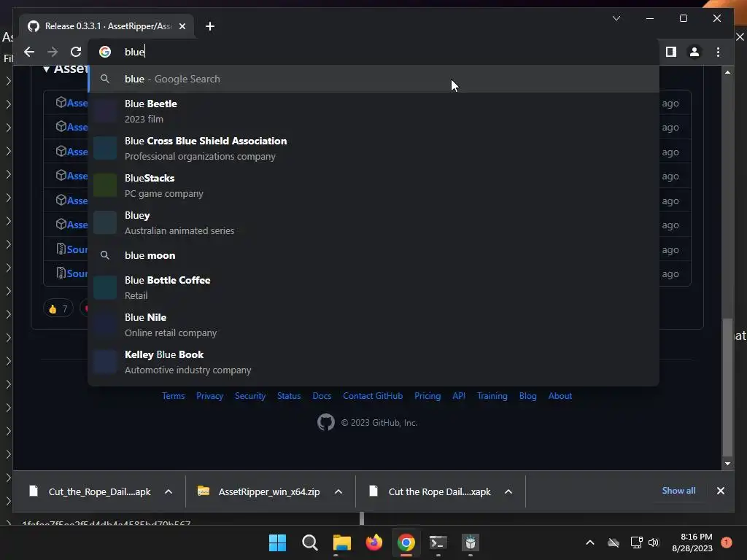Expand options for Cut_the_Rope_Dail...apk download

tap(169, 491)
